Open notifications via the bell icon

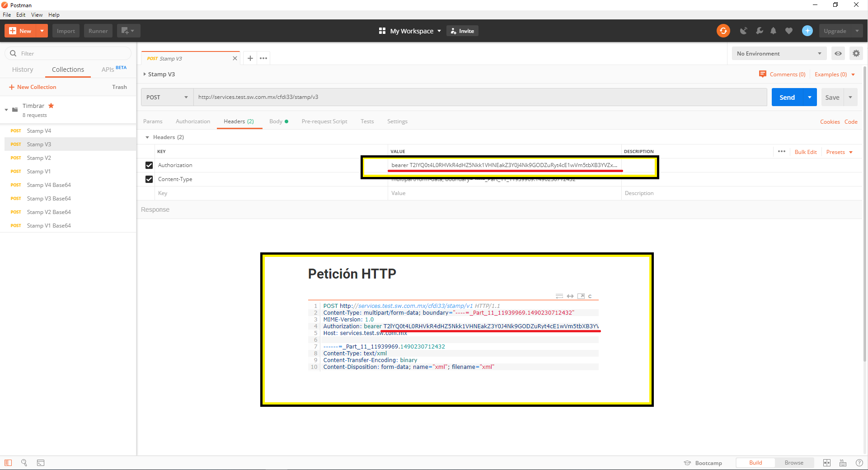773,31
